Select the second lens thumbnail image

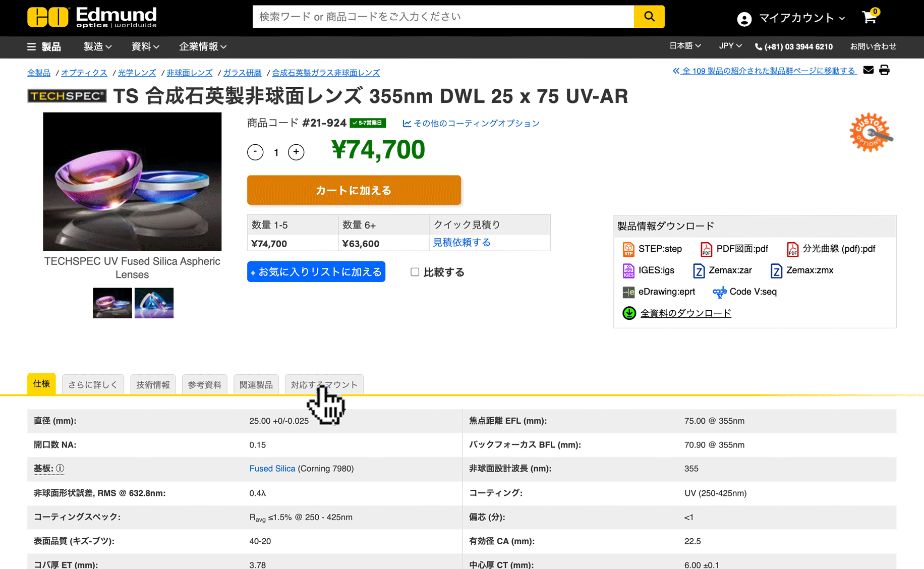pyautogui.click(x=154, y=303)
